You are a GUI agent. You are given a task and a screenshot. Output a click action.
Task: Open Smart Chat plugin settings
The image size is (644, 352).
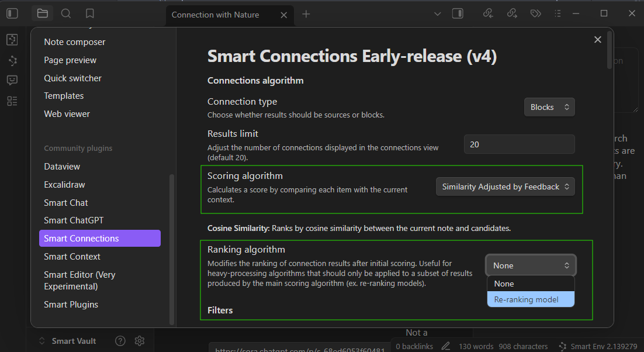click(x=66, y=202)
